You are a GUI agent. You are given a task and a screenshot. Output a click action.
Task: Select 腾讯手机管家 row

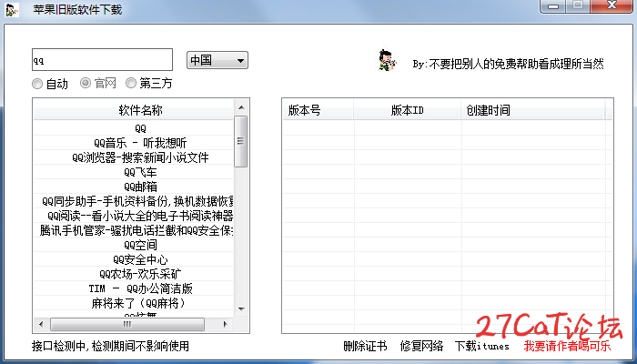[x=133, y=230]
